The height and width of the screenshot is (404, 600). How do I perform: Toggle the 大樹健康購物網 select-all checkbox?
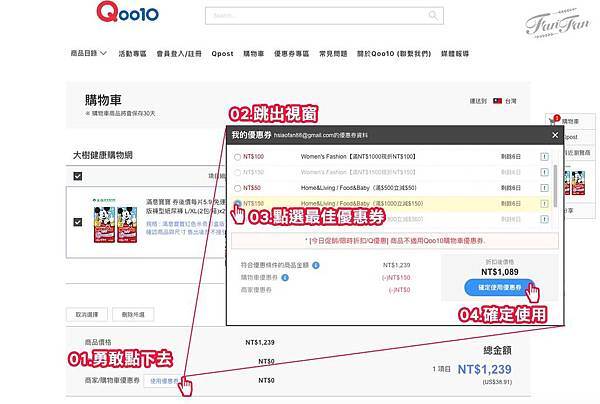click(78, 176)
